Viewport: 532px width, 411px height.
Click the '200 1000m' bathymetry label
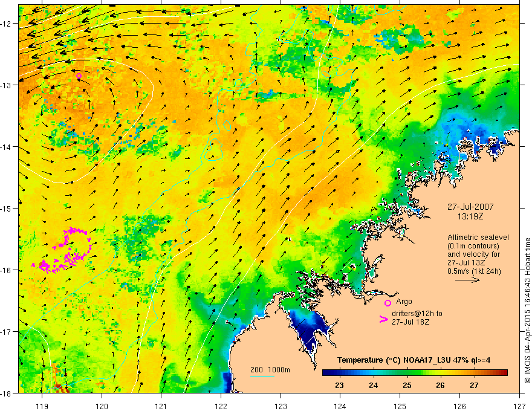pos(270,370)
